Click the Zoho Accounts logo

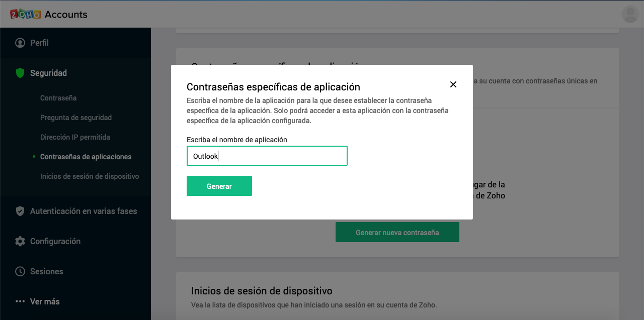49,14
